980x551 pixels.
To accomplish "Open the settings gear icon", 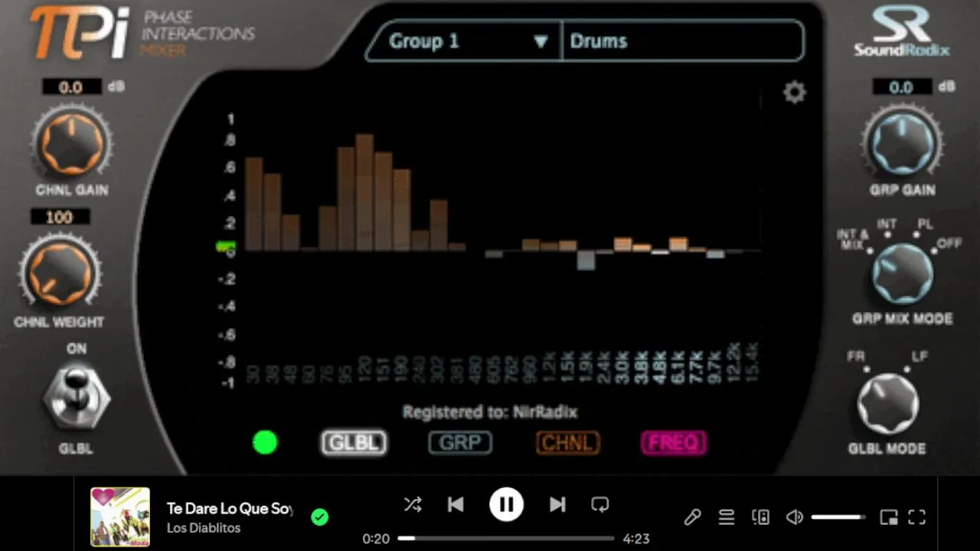I will tap(795, 93).
